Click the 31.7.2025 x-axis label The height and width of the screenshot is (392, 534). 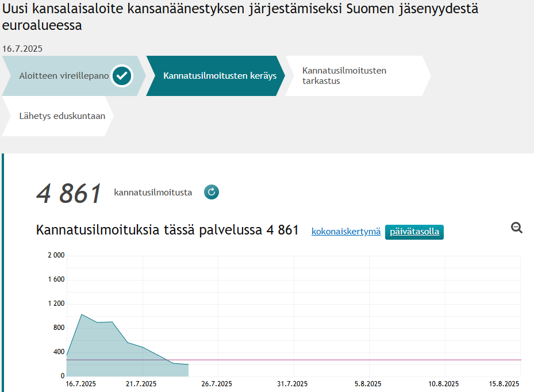[292, 384]
